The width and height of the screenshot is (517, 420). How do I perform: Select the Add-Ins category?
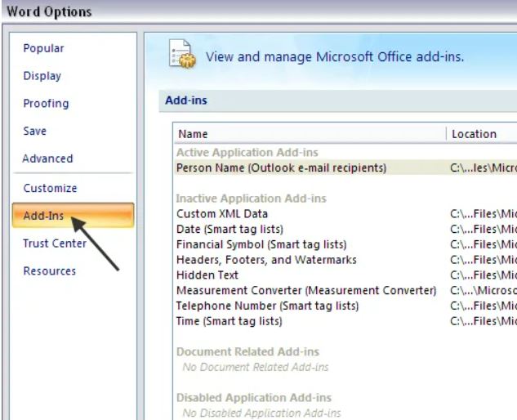tap(44, 216)
